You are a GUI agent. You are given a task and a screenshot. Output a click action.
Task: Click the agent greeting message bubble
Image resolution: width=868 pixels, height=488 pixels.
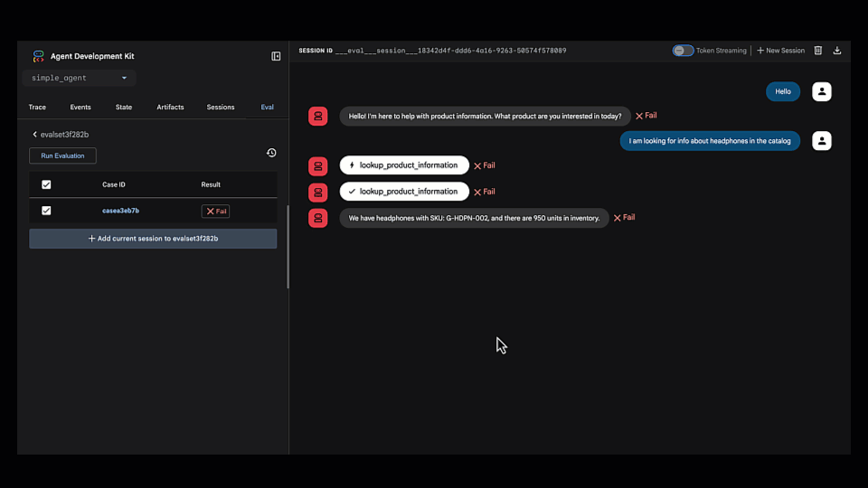coord(485,117)
